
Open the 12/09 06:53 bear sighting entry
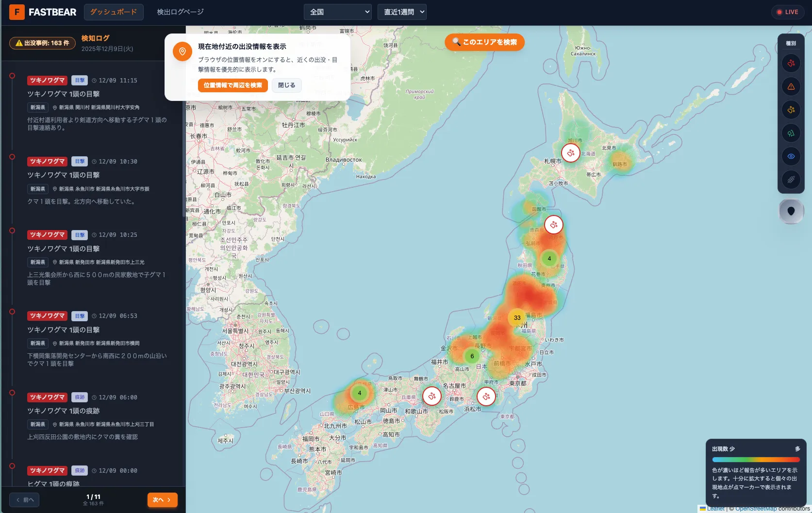coord(97,340)
